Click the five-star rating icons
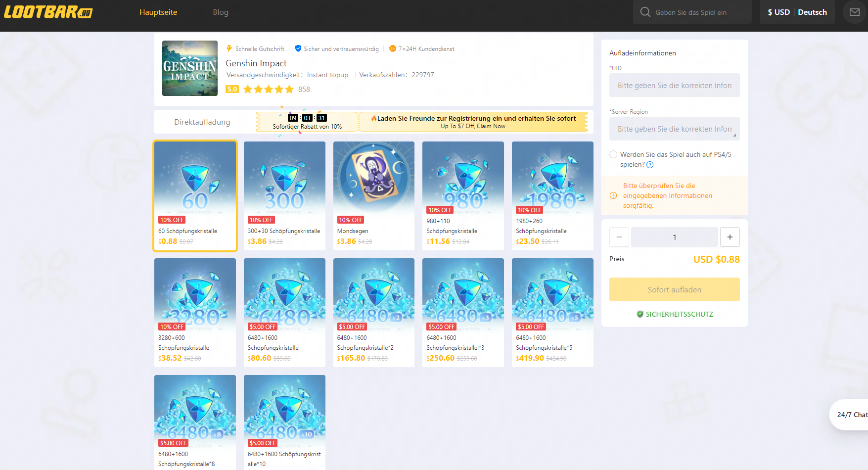This screenshot has height=470, width=868. [269, 90]
